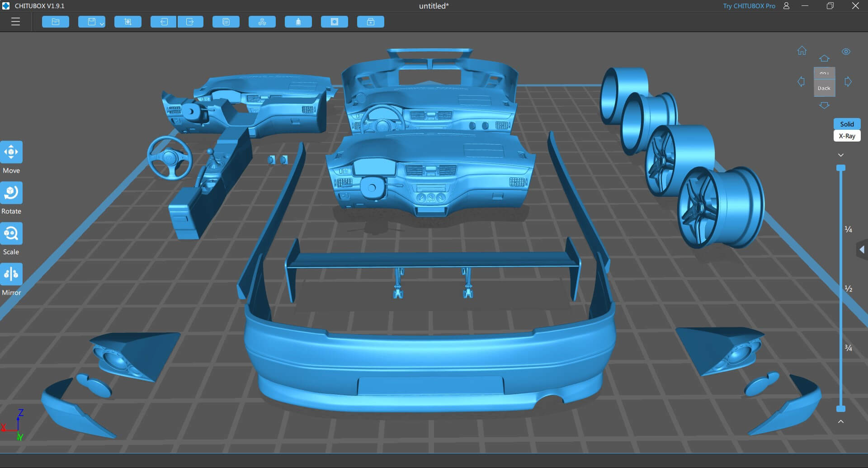Click the copy/clone model icon
The height and width of the screenshot is (468, 868).
(x=226, y=22)
